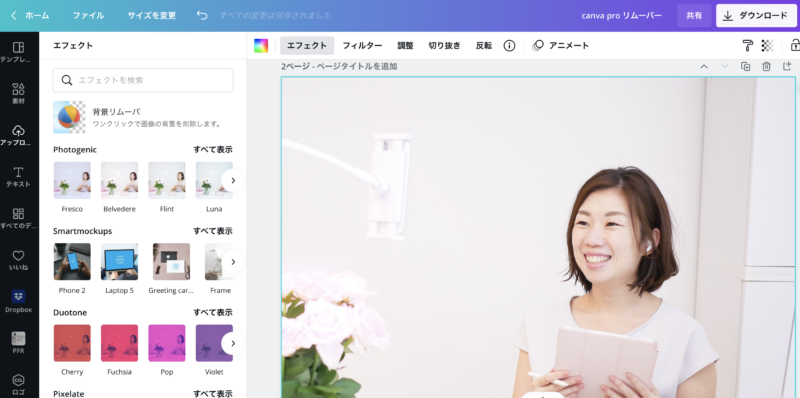Click the lock icon in toolbar
Image resolution: width=800 pixels, height=398 pixels.
pyautogui.click(x=795, y=45)
